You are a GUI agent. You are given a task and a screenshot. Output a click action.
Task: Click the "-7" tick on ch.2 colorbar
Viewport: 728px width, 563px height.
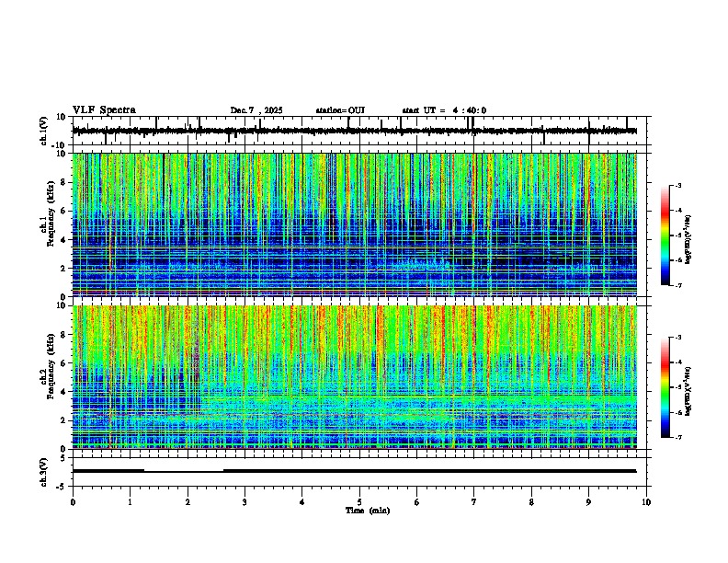pyautogui.click(x=677, y=438)
